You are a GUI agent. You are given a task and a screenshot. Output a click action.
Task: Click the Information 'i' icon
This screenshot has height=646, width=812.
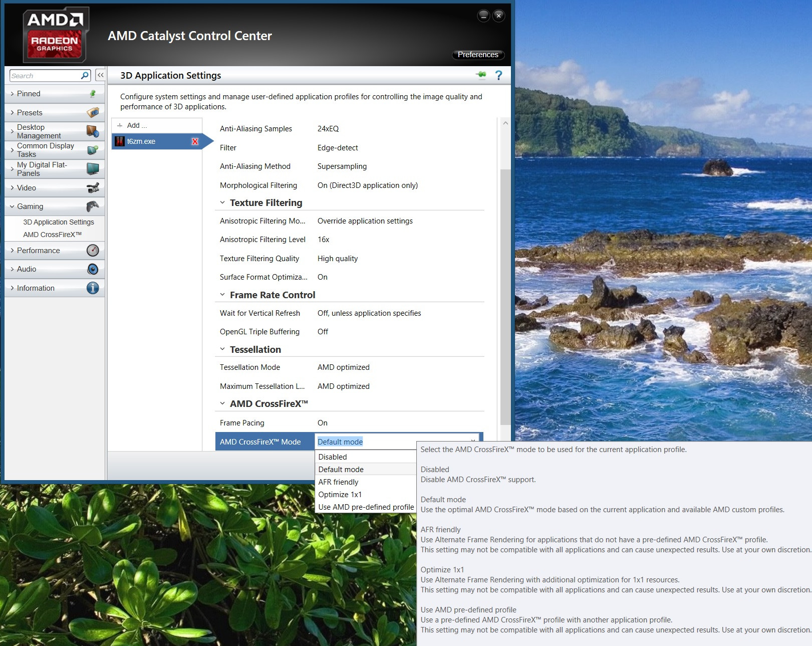[93, 288]
